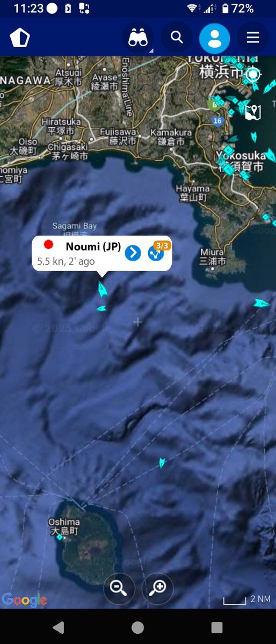Select the vessel heading east near Miura
The height and width of the screenshot is (644, 276).
click(262, 303)
